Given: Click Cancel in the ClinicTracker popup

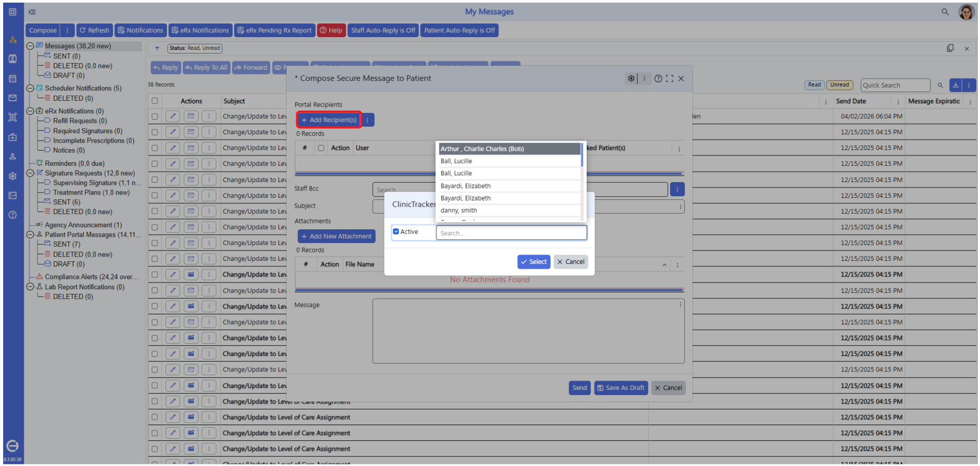Looking at the screenshot, I should 570,262.
